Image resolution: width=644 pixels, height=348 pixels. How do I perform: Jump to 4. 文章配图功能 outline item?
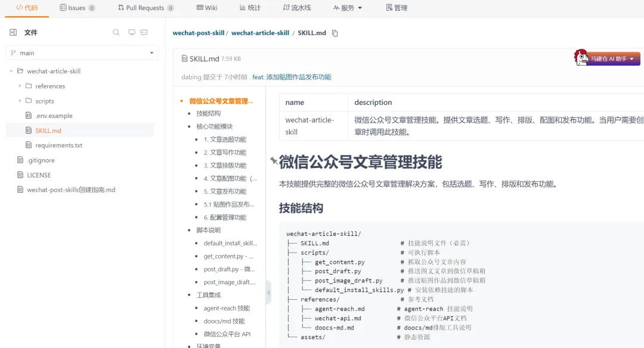point(230,179)
